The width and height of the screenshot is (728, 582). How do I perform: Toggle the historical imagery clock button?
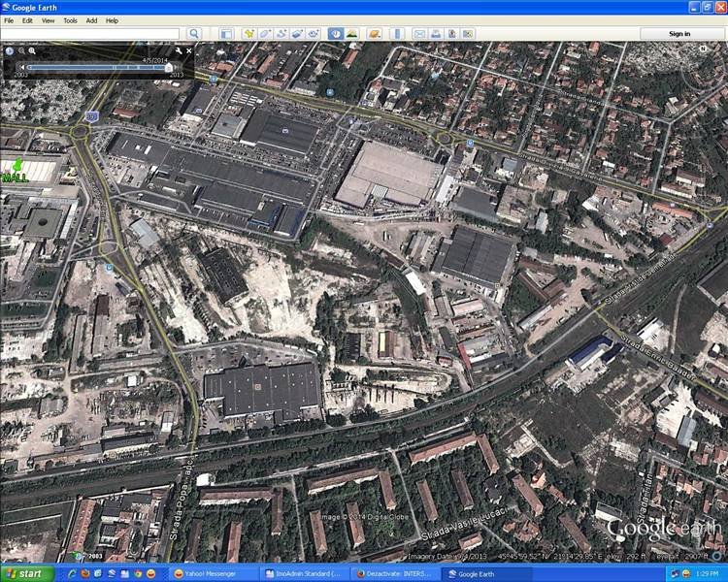tap(335, 34)
